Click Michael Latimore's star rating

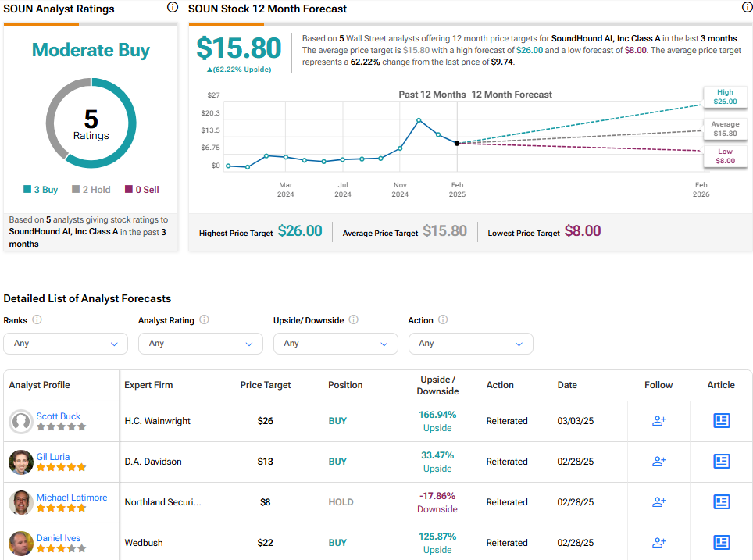tap(62, 508)
